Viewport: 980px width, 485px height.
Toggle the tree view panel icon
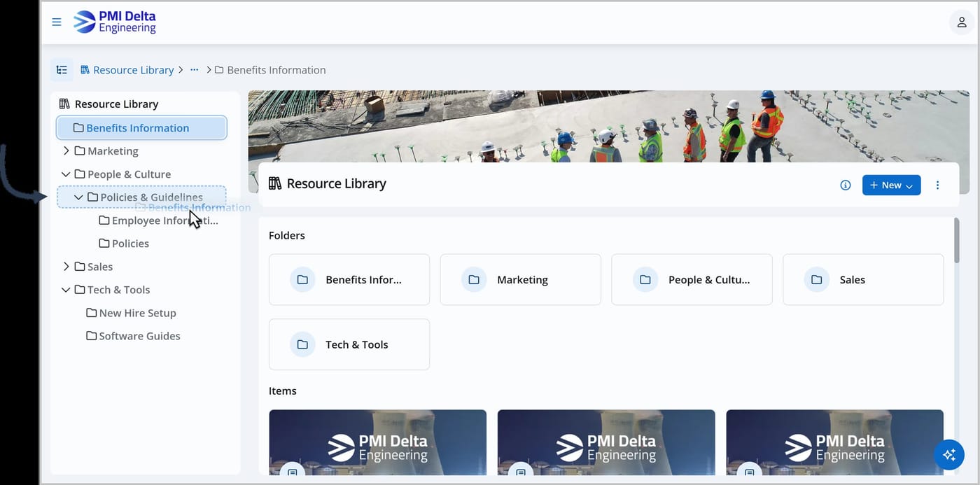[x=62, y=70]
